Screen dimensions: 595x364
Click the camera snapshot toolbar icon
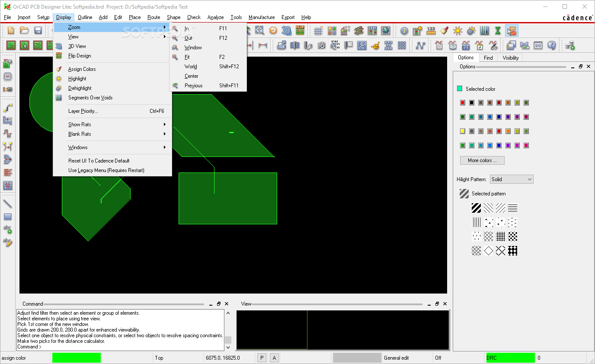[322, 45]
